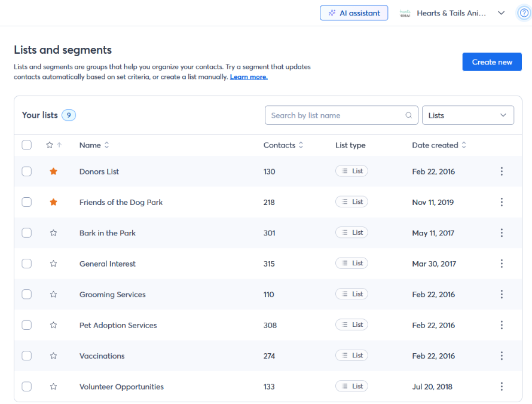The width and height of the screenshot is (532, 404).
Task: Select the Vaccinations checkbox
Action: [26, 356]
